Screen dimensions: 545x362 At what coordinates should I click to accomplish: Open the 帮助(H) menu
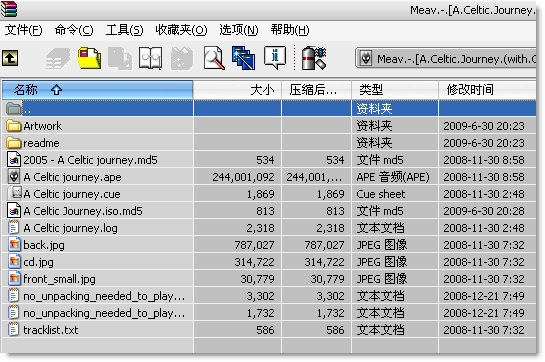point(290,30)
